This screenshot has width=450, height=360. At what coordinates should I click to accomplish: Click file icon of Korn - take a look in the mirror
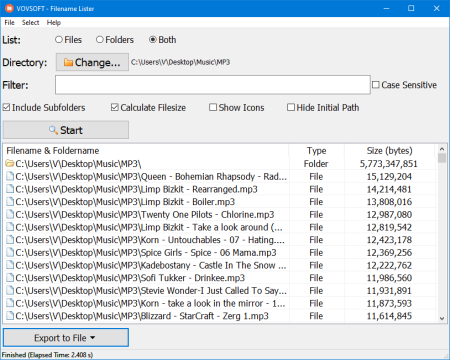(x=10, y=303)
